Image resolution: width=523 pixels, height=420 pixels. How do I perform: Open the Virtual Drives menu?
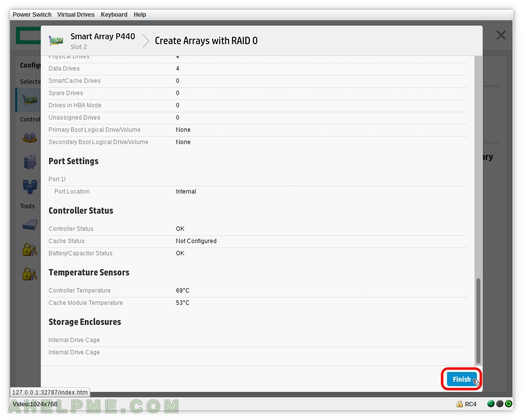coord(75,15)
